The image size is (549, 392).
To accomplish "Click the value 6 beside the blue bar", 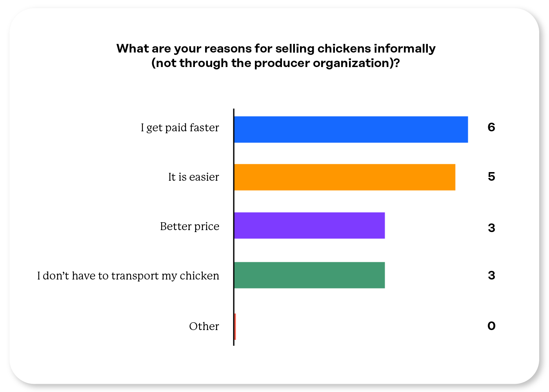I will pos(491,127).
